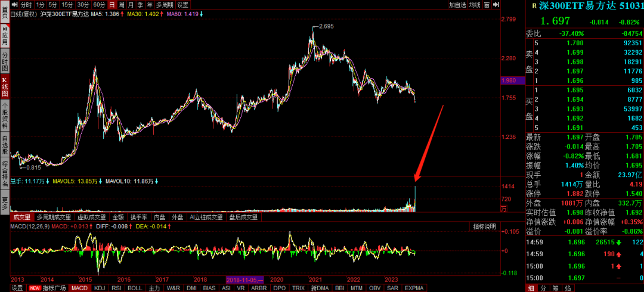Select the 主力 indicator
The width and height of the screenshot is (644, 292).
point(154,288)
